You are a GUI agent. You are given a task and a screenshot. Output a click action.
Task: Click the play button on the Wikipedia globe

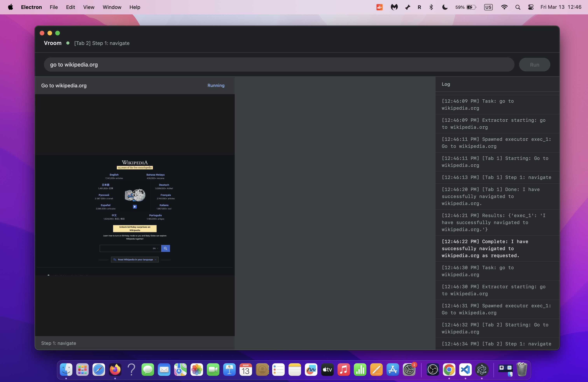tap(135, 207)
